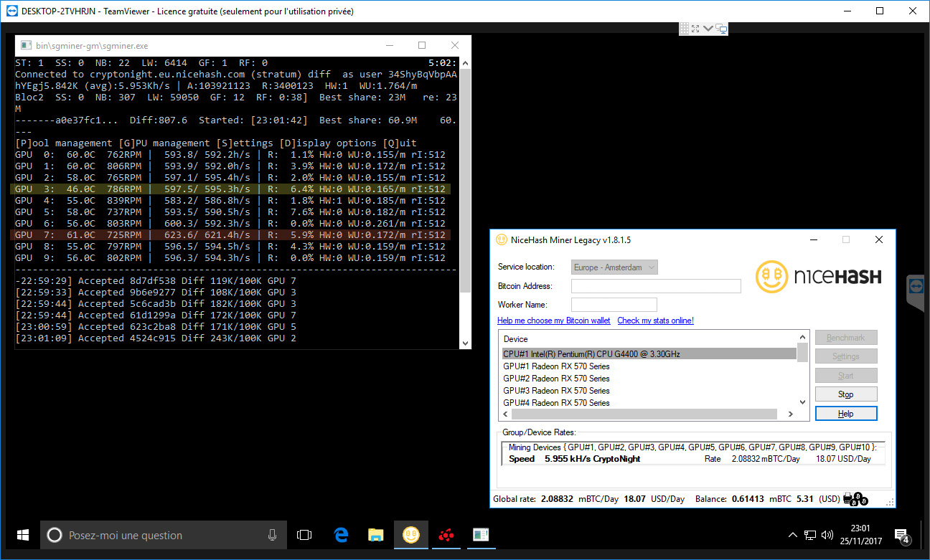Open the Check my stats online link

pos(655,321)
